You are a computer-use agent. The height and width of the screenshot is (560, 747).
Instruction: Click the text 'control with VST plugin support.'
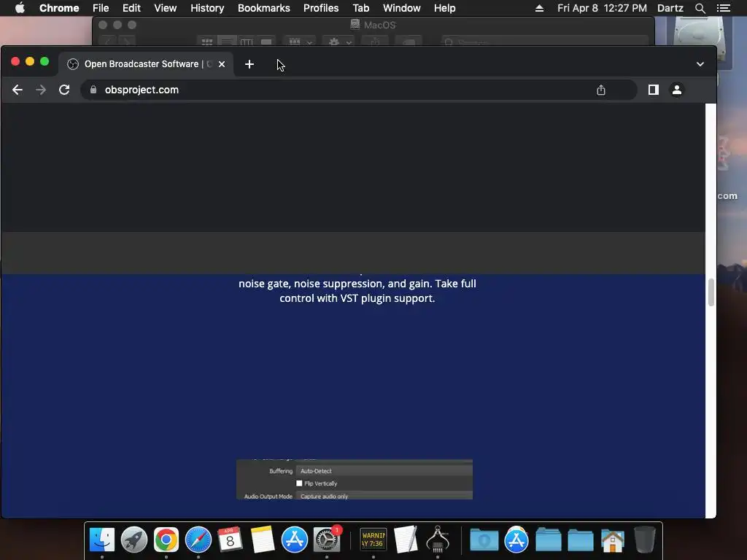pos(357,298)
